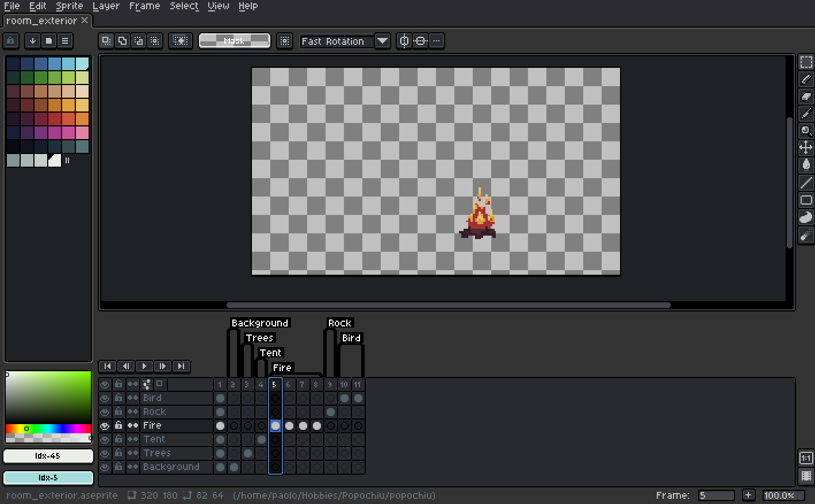Click the Mask color button
815x504 pixels.
pyautogui.click(x=234, y=41)
